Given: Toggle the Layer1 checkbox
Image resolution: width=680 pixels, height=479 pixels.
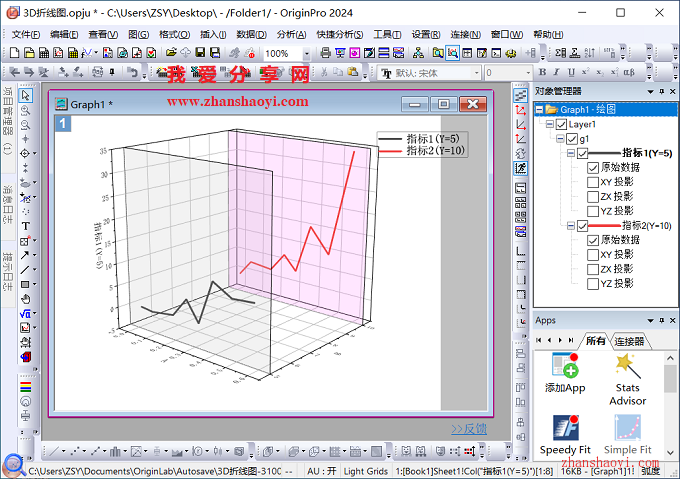Looking at the screenshot, I should [562, 125].
